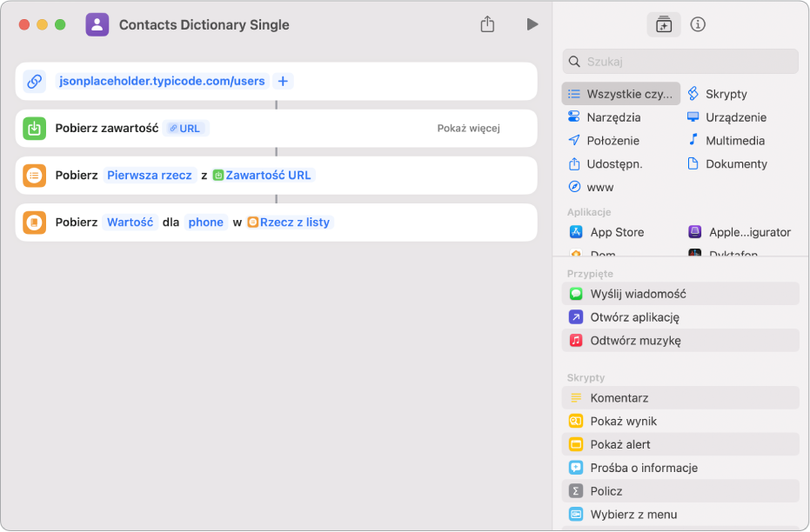Select 'Wszystkie czynności' category
This screenshot has width=810, height=532.
coord(621,94)
